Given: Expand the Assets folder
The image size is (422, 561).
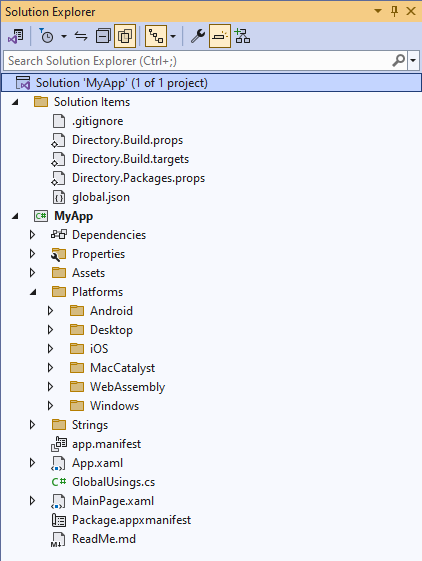Looking at the screenshot, I should point(32,273).
